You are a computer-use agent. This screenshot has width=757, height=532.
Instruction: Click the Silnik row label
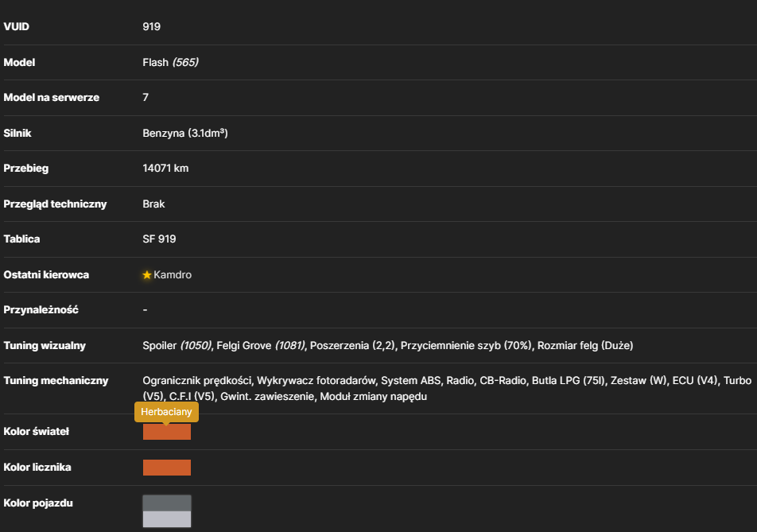tap(17, 134)
